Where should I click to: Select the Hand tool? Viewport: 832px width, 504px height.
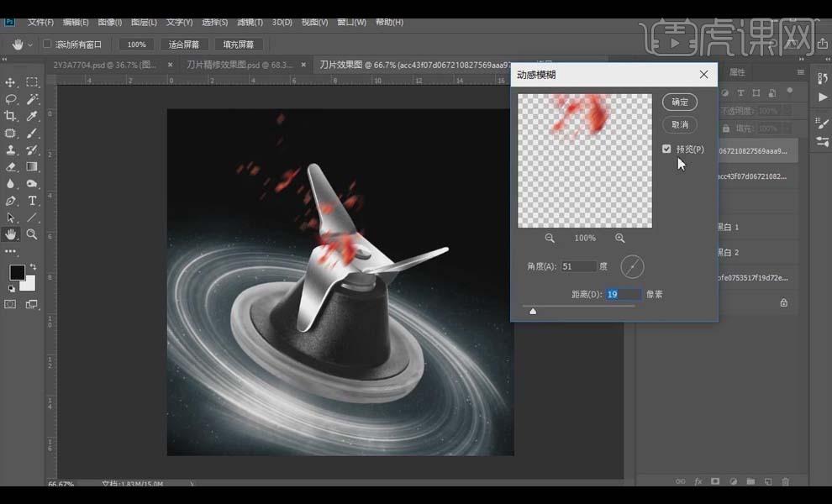tap(11, 235)
